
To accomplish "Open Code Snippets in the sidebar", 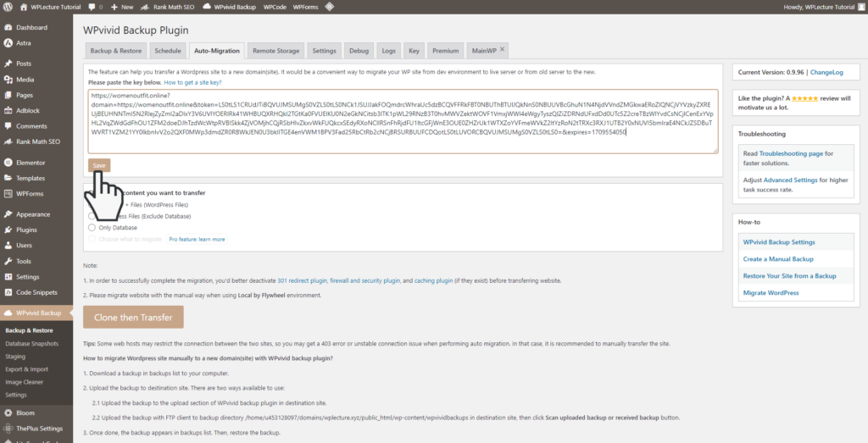I will pos(36,292).
